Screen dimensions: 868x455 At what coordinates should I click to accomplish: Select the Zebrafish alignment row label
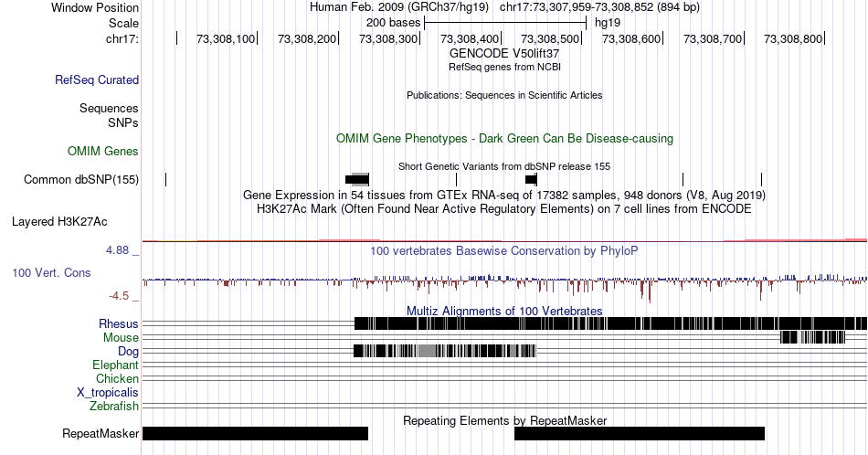point(114,406)
